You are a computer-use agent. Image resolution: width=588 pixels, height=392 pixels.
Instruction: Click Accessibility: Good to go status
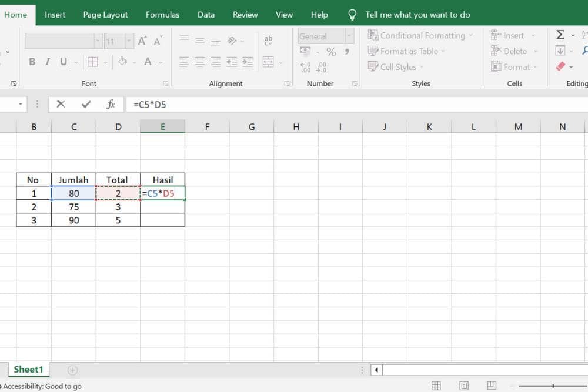click(x=41, y=386)
